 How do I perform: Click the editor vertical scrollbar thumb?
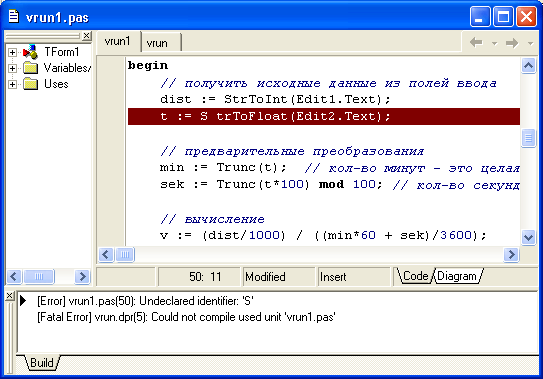[528, 138]
